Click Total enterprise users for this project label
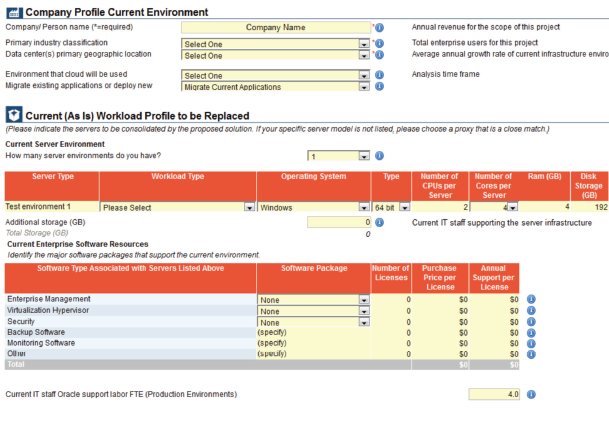Viewport: 609px width, 421px height. point(475,43)
